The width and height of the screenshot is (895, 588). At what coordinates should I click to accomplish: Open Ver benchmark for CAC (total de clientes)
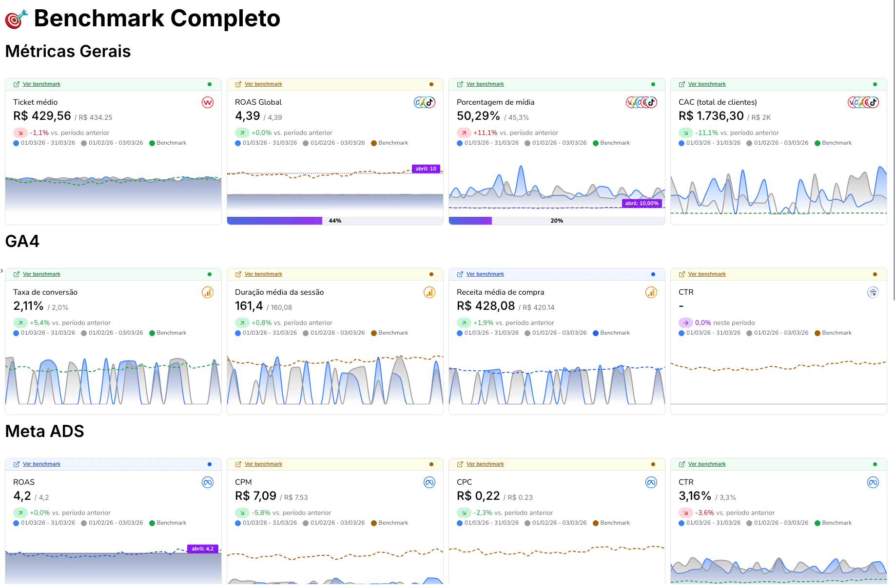pos(707,84)
